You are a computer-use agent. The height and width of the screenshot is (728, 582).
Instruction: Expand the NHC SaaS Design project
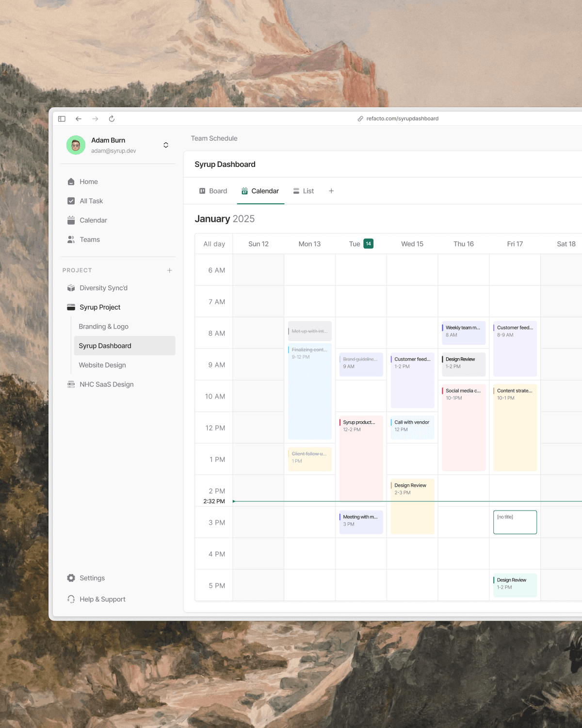coord(106,384)
